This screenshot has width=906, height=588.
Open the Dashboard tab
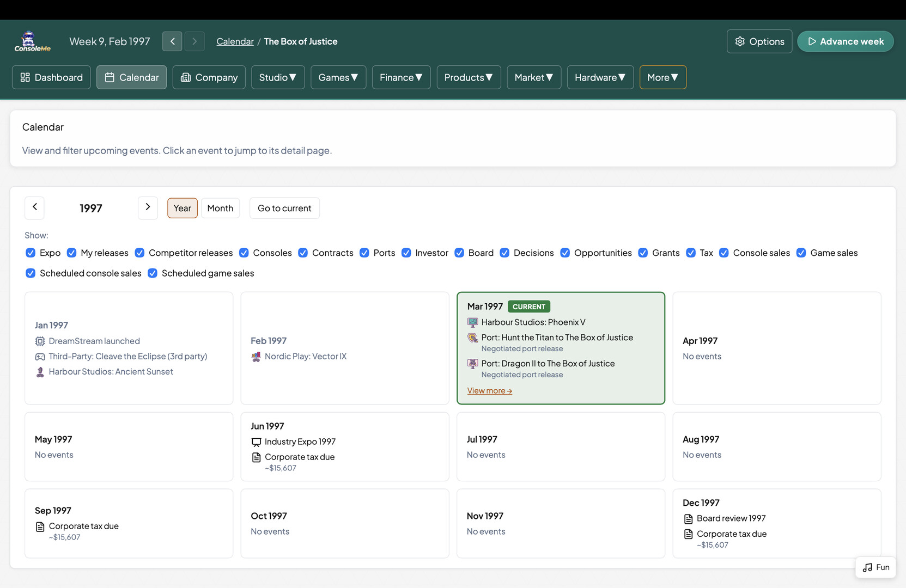(51, 77)
